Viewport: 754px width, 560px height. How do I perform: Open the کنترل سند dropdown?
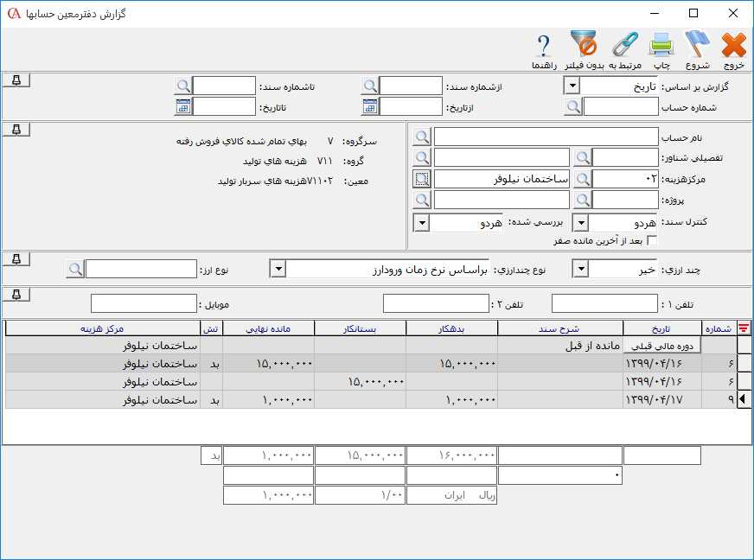[580, 222]
